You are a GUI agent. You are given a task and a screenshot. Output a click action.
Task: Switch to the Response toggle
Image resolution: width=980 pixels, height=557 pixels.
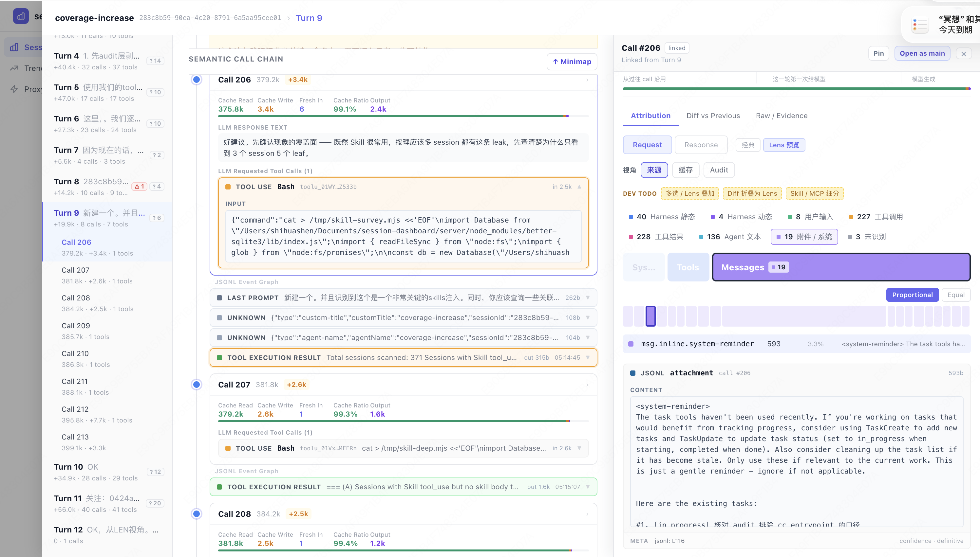701,145
